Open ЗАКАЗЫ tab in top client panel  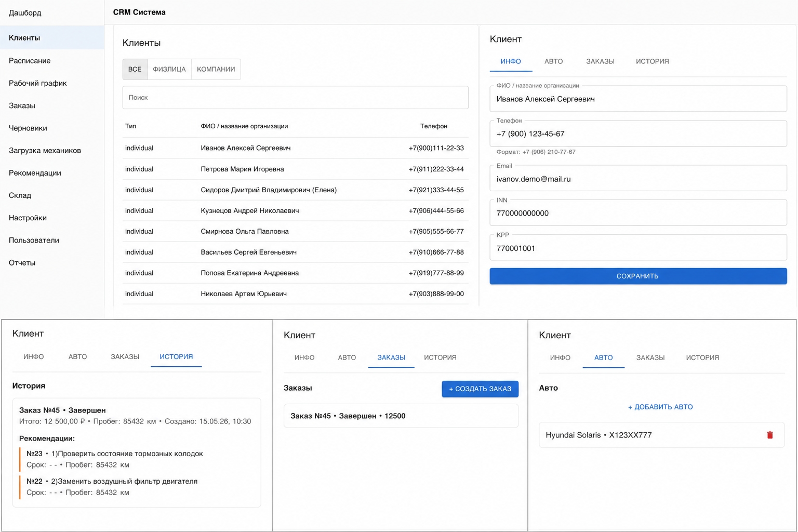click(600, 61)
